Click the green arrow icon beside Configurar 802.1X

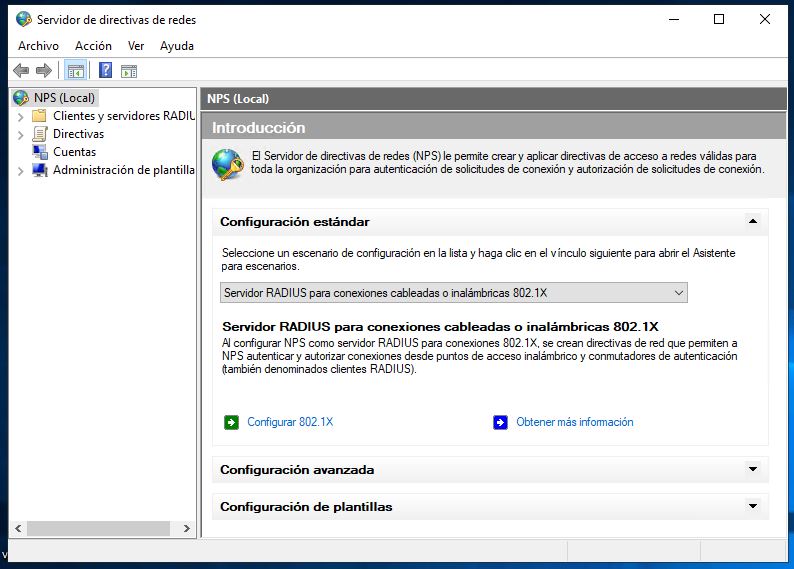click(231, 422)
